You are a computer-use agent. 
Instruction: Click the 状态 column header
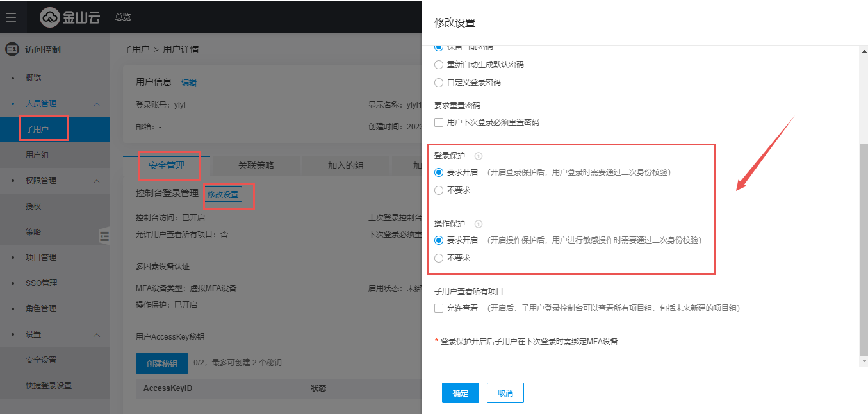point(318,388)
